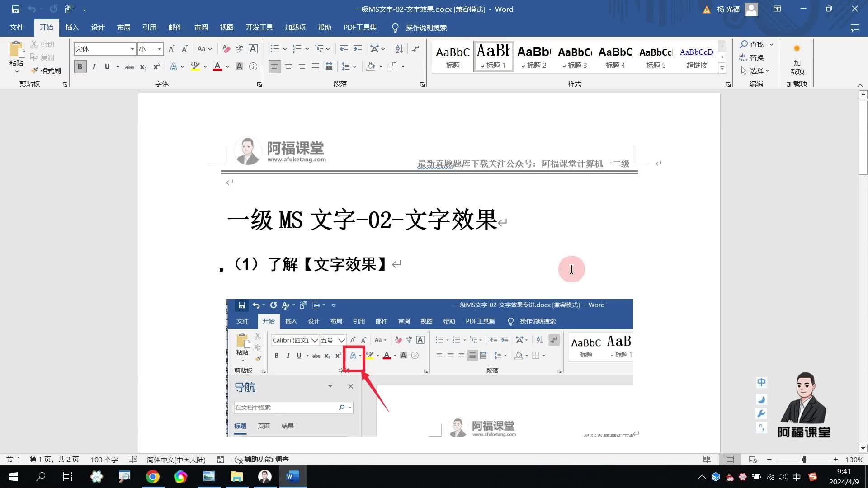The height and width of the screenshot is (488, 868).
Task: Expand the bullets list dropdown
Action: [285, 49]
